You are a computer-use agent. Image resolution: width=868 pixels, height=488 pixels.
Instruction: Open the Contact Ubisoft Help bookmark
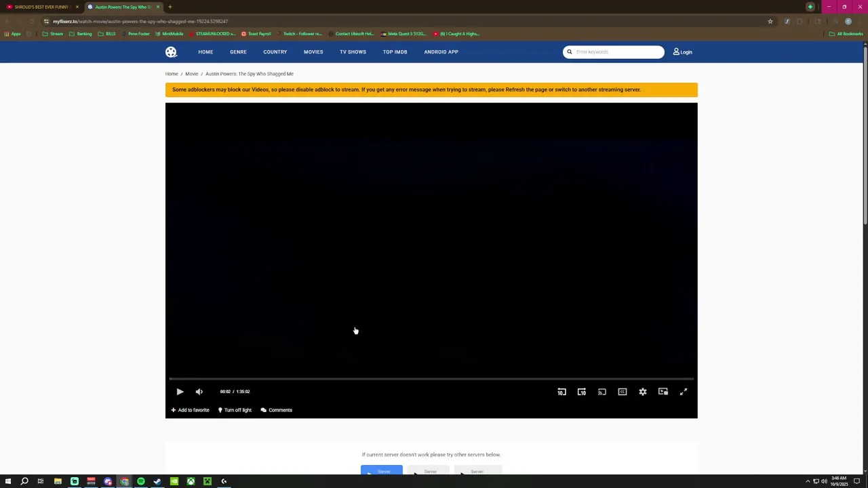(x=351, y=34)
